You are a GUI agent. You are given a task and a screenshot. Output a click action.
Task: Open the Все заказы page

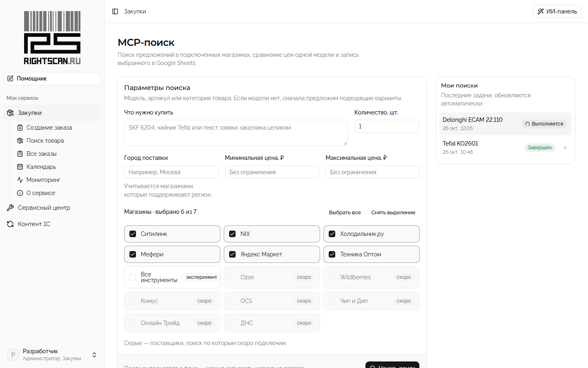point(57,154)
